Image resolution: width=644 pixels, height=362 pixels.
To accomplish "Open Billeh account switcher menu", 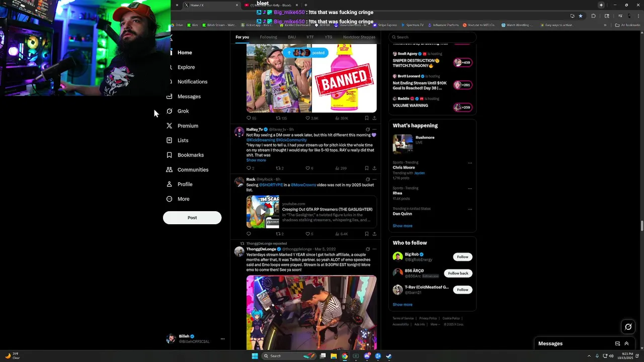I will point(195,339).
